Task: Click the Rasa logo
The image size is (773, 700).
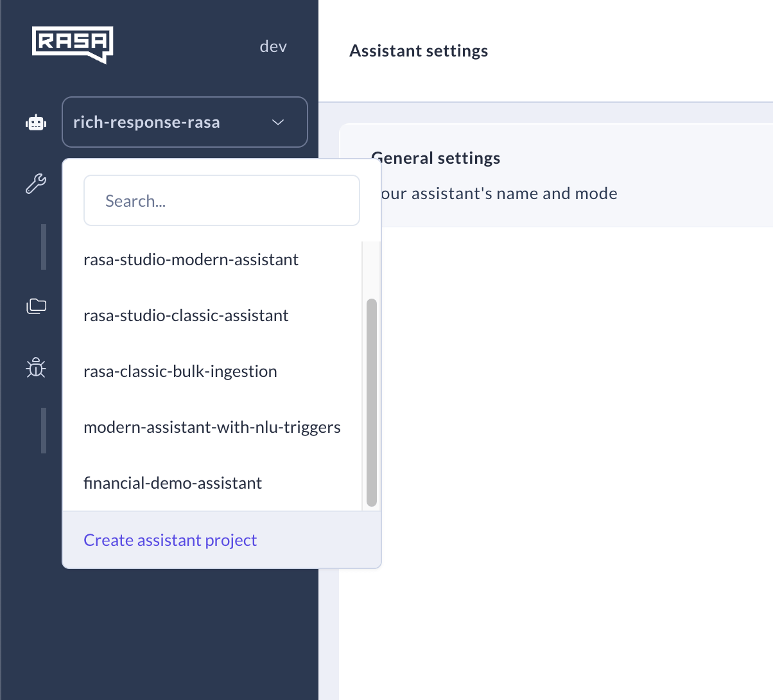Action: (x=73, y=44)
